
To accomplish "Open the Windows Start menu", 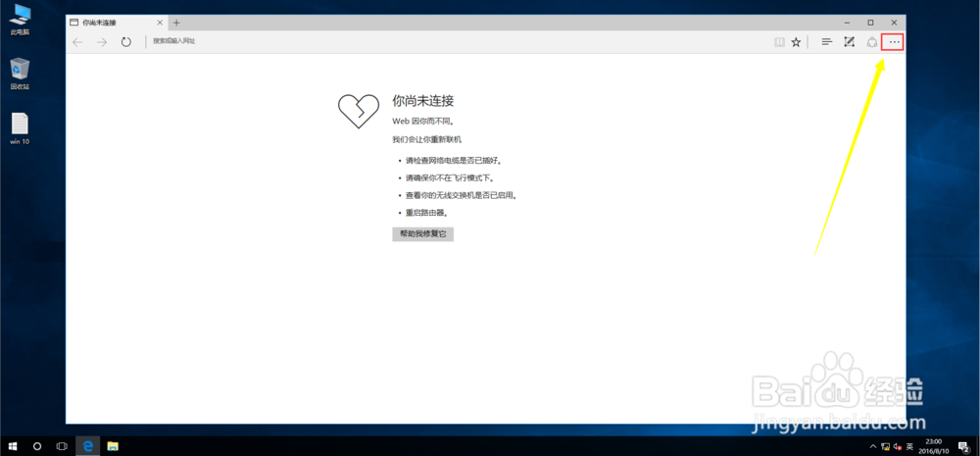I will [x=13, y=446].
